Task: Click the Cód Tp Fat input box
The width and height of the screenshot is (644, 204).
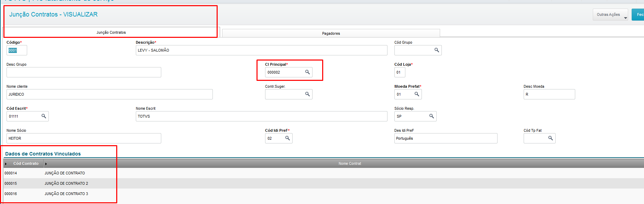Action: [539, 138]
